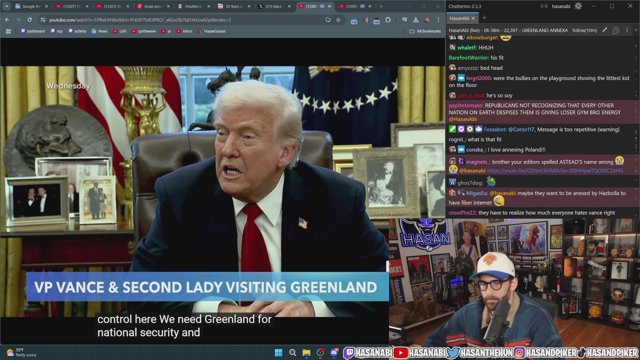Open File Explorer from the taskbar
This screenshot has width=640, height=360.
306,352
